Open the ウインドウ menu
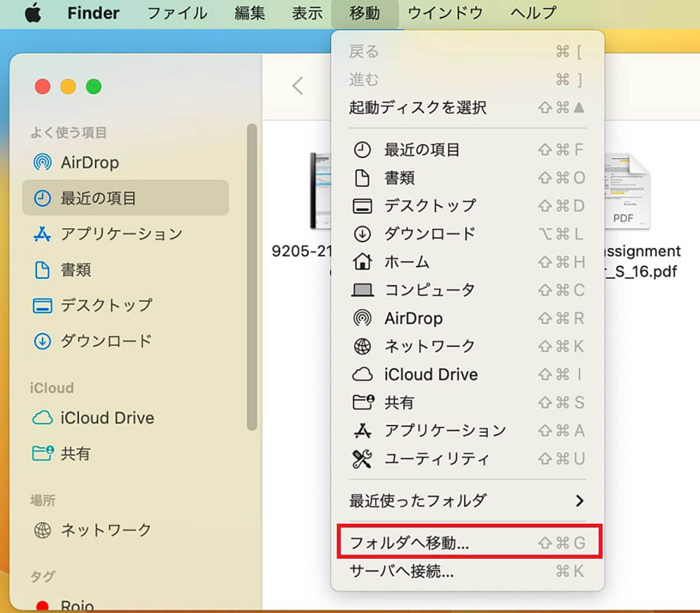 pos(444,13)
